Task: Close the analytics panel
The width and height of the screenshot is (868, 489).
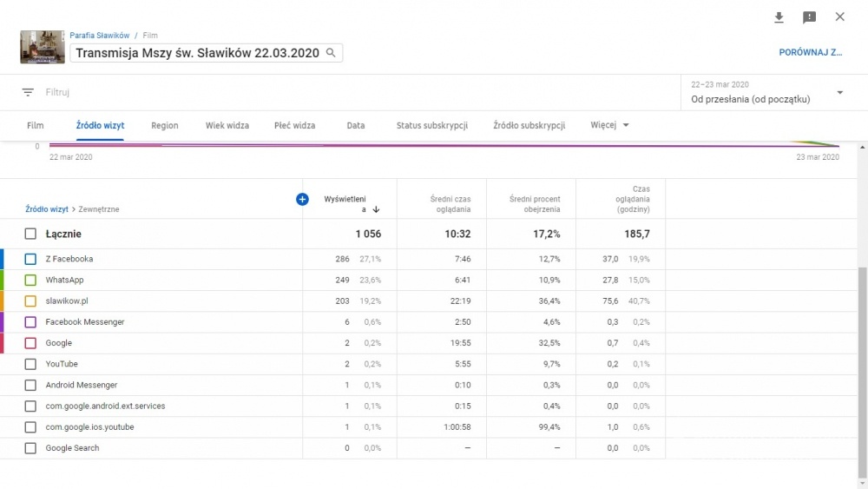Action: 839,17
